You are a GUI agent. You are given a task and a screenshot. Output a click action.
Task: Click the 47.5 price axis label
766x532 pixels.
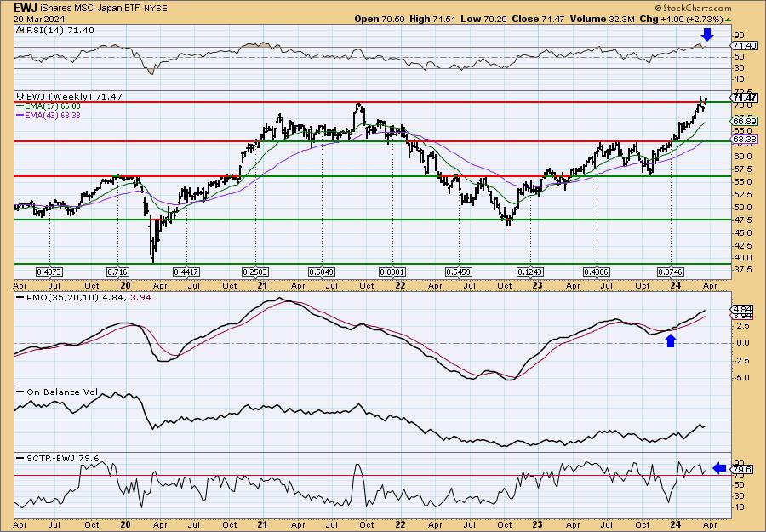tap(741, 220)
